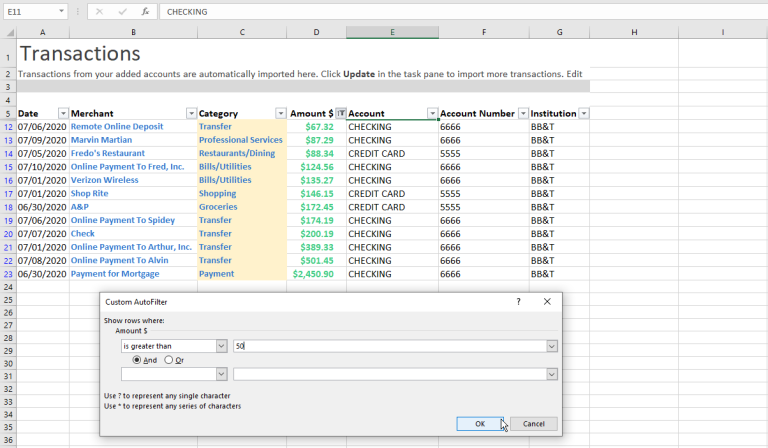The height and width of the screenshot is (448, 768).
Task: Click Marvin Martian merchant link
Action: pyautogui.click(x=101, y=140)
